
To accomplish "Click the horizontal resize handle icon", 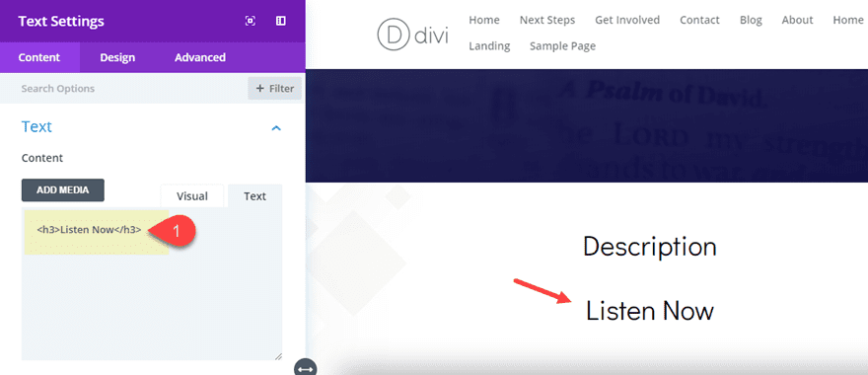I will 305,368.
